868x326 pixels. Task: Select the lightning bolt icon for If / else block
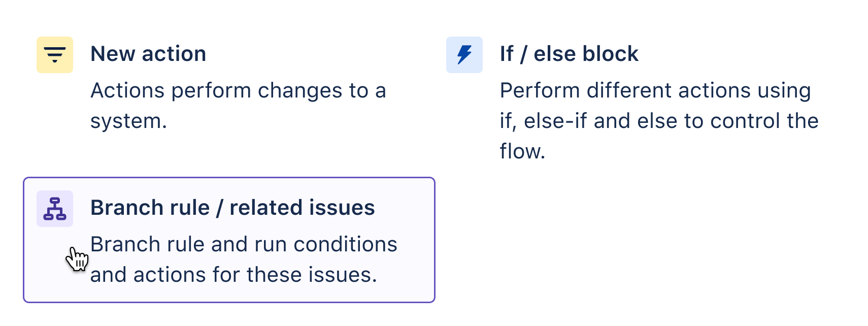click(464, 55)
